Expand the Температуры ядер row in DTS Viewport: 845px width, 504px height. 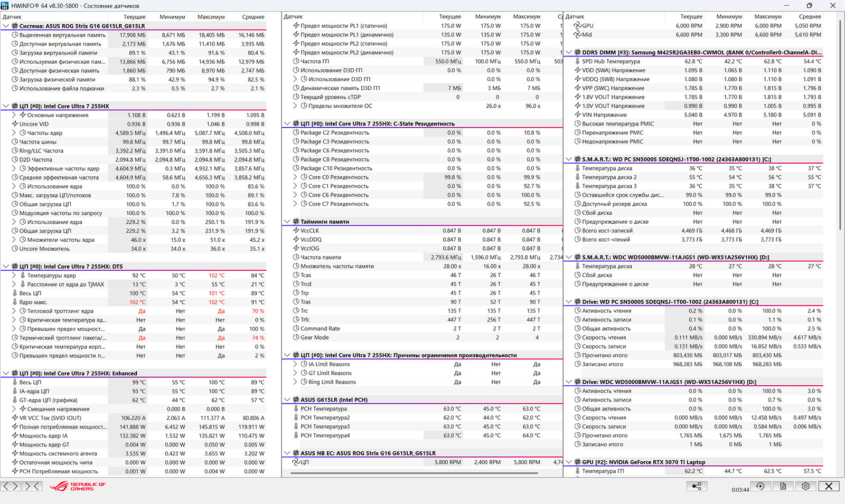[14, 275]
